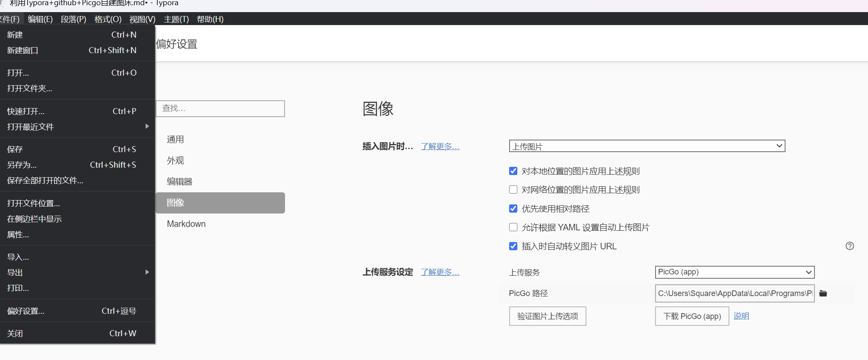Click the 查找 search field
The image size is (868, 360).
220,108
